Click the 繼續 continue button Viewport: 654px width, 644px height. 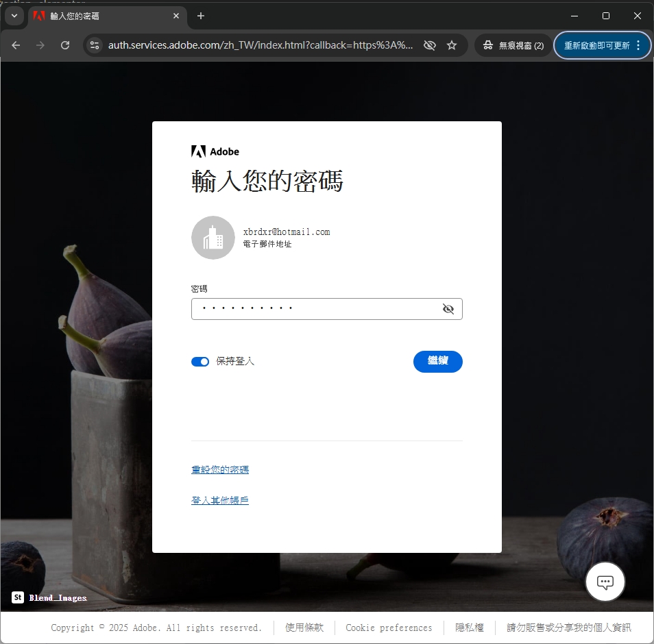pyautogui.click(x=437, y=361)
